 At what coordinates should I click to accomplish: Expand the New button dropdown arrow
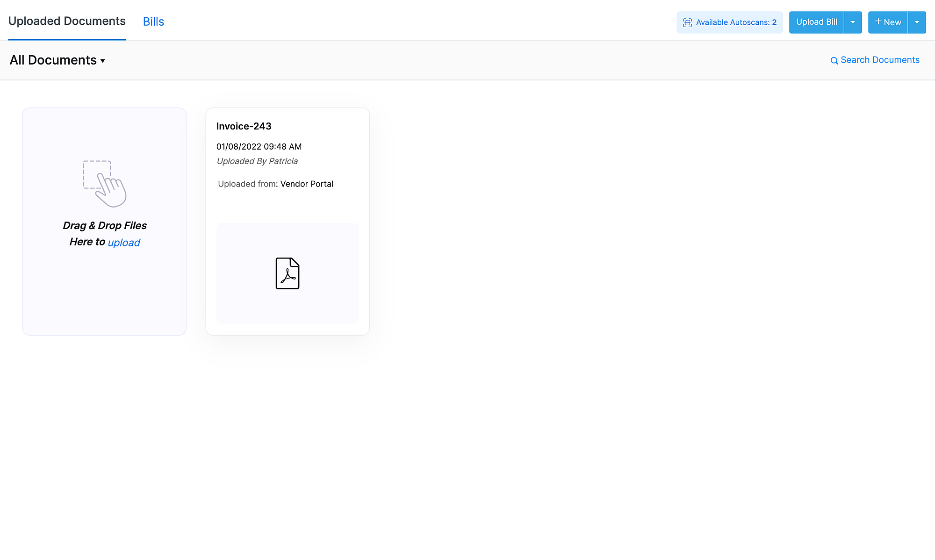point(917,22)
